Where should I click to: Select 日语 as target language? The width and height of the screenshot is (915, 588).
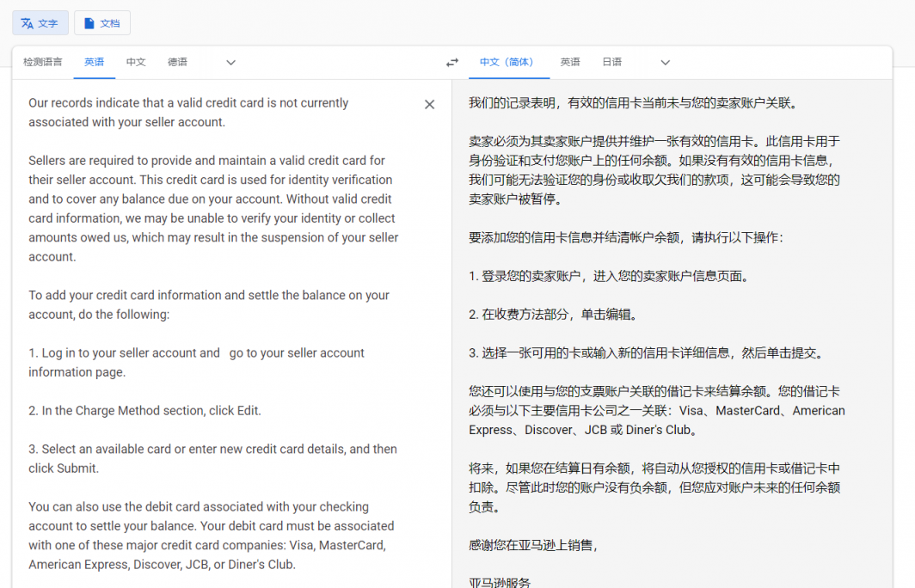[611, 62]
